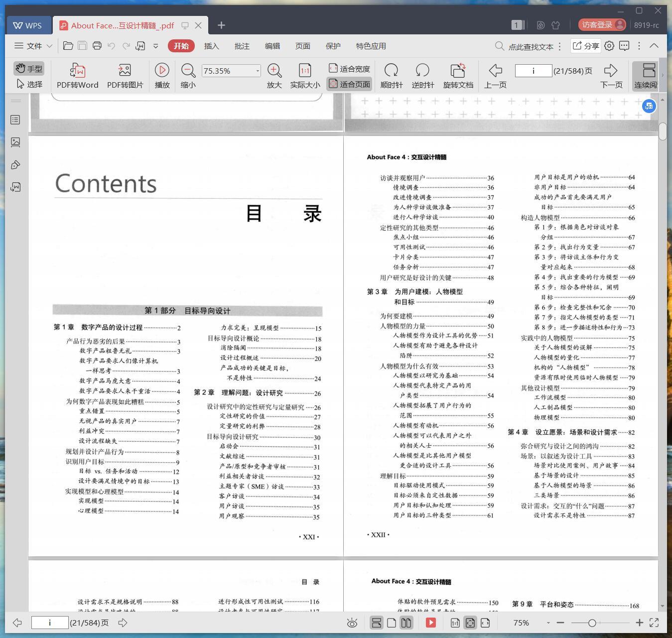Screen dimensions: 672x638
Task: Expand the toolbar overflow arrow at the right
Action: [663, 76]
